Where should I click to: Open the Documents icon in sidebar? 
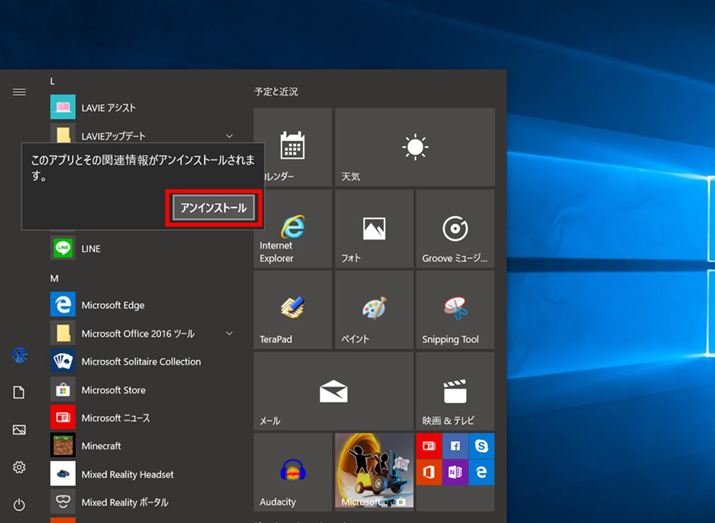tap(19, 393)
